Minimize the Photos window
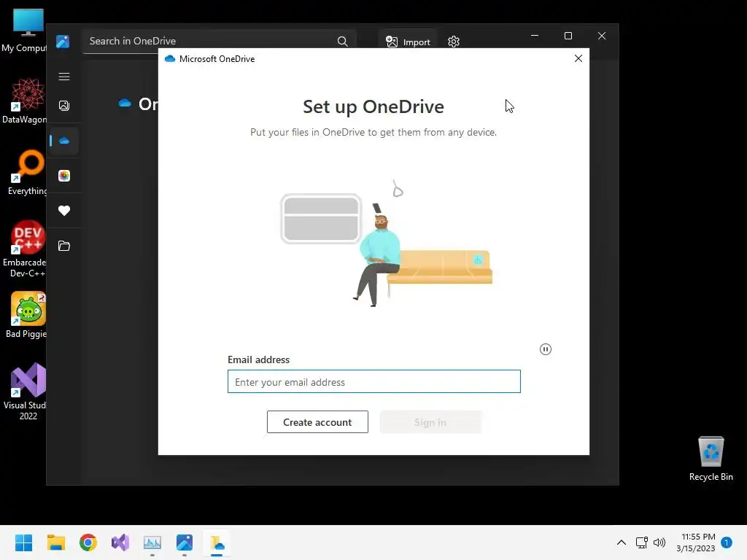The height and width of the screenshot is (560, 747). (535, 36)
